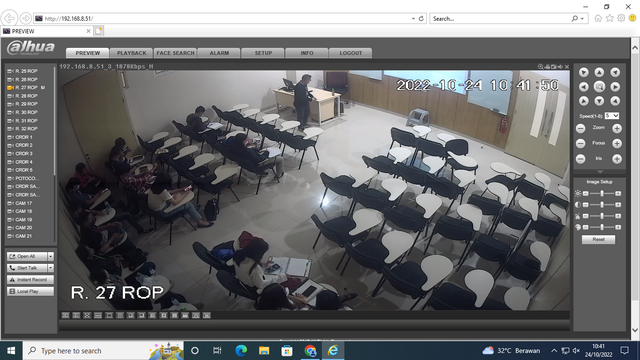
Task: Pan the PTZ camera up
Action: coord(599,72)
